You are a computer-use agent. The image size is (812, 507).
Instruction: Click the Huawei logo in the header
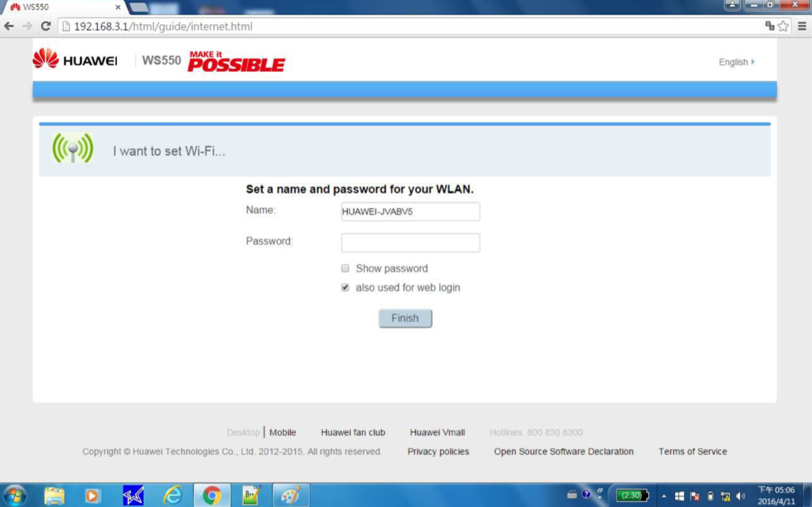75,59
